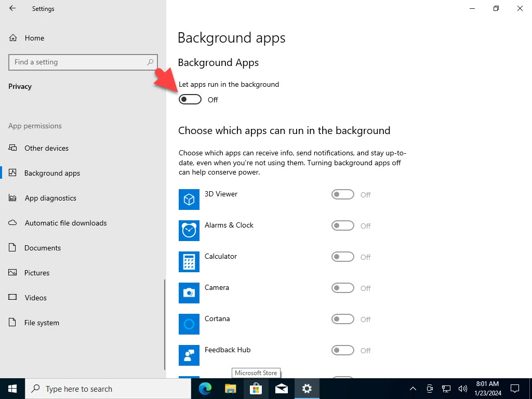Open Microsoft Store from the taskbar

(256, 389)
